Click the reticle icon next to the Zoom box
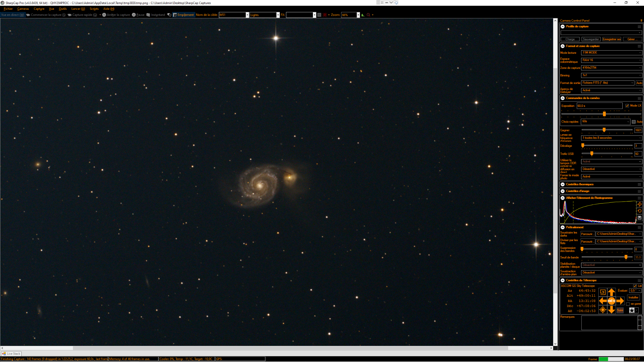 [x=369, y=15]
